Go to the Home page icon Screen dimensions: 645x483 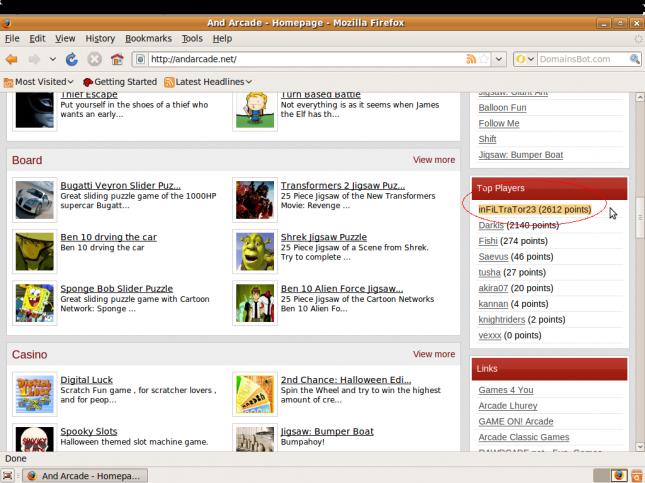117,59
